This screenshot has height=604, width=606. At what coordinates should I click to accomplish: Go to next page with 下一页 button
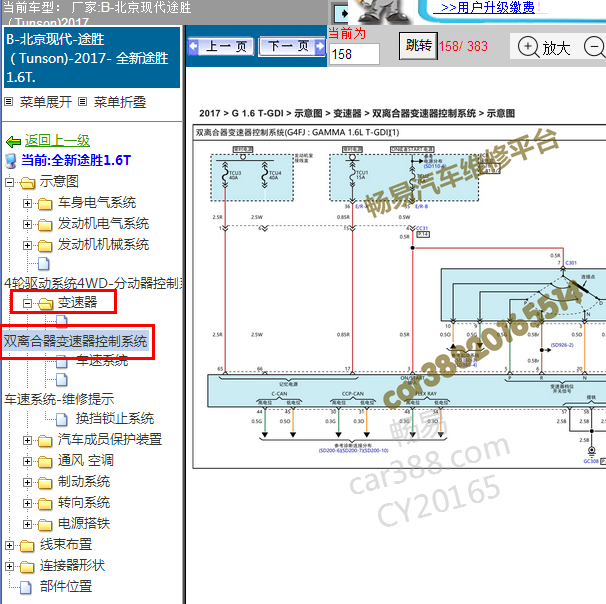[x=292, y=47]
